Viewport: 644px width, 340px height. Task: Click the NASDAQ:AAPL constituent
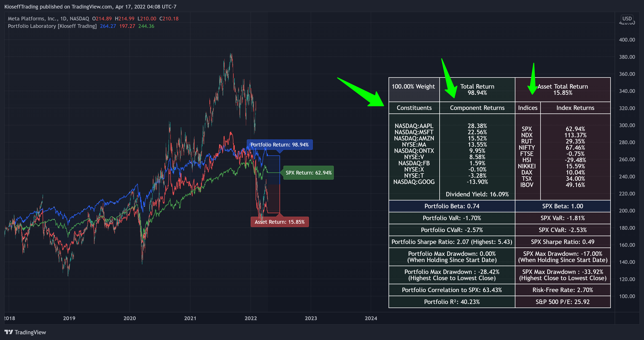pos(414,126)
